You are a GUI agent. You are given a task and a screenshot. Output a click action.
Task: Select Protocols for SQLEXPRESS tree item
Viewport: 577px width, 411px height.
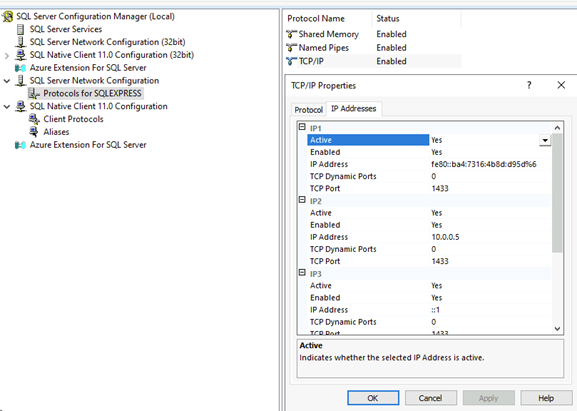tap(92, 93)
